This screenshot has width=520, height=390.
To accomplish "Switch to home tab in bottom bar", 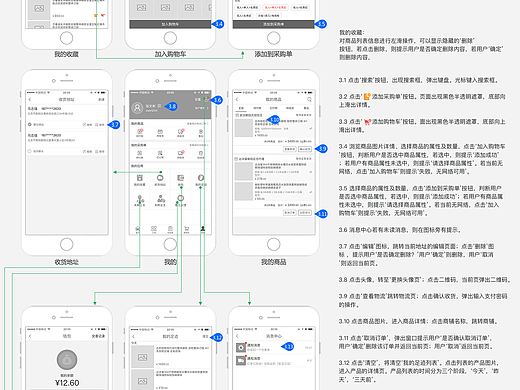I will pyautogui.click(x=137, y=229).
